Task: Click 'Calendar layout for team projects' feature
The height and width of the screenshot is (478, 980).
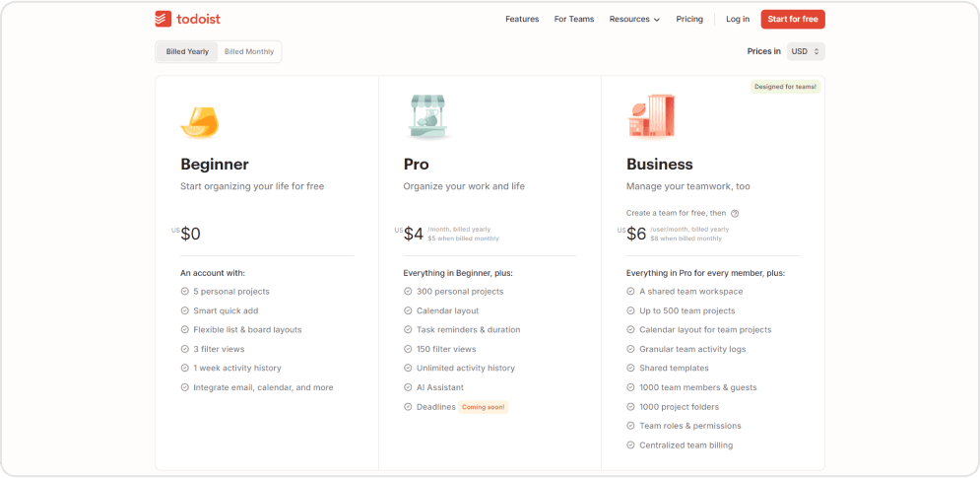Action: point(705,330)
